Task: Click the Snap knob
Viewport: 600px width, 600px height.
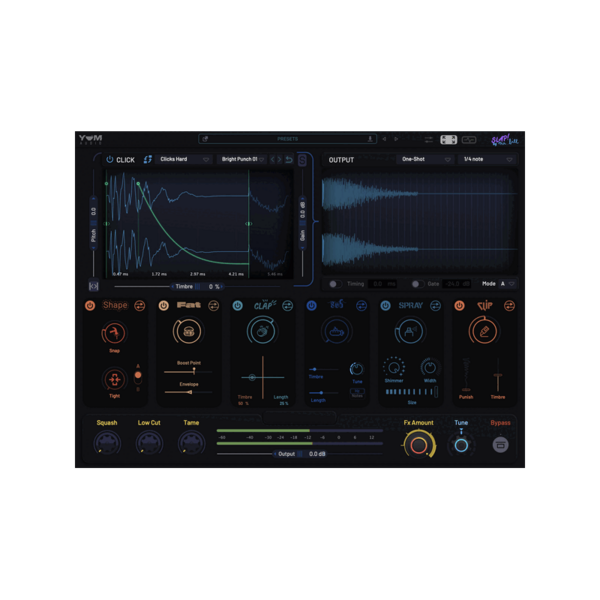Action: tap(114, 333)
